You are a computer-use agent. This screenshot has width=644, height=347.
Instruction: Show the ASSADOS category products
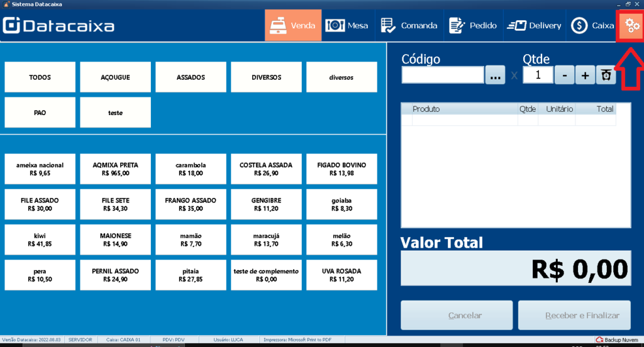(x=191, y=77)
